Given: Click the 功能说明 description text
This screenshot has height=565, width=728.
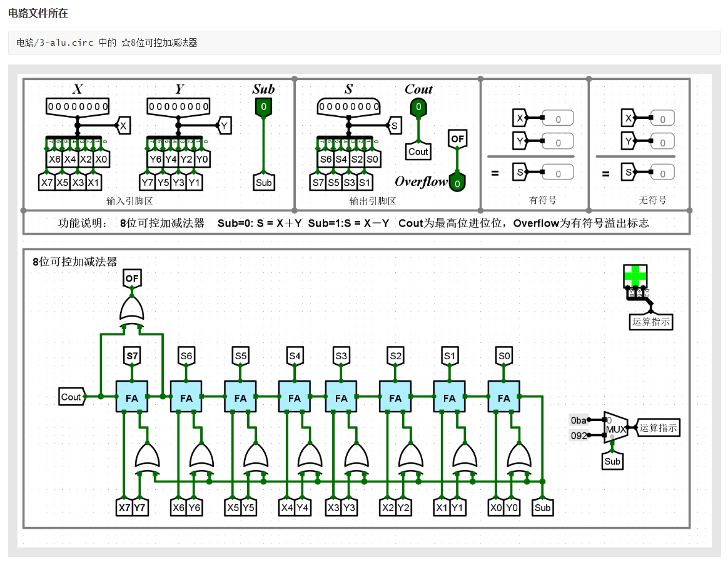Looking at the screenshot, I should 353,223.
